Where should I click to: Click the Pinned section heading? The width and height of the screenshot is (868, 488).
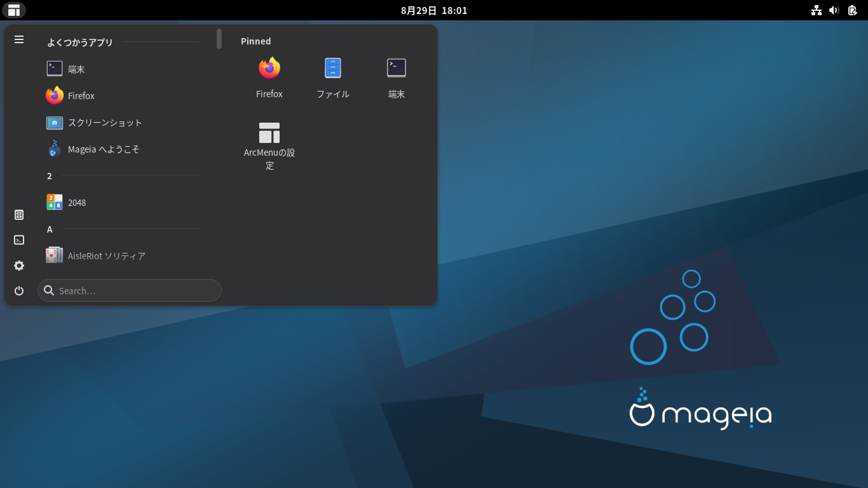pos(256,41)
